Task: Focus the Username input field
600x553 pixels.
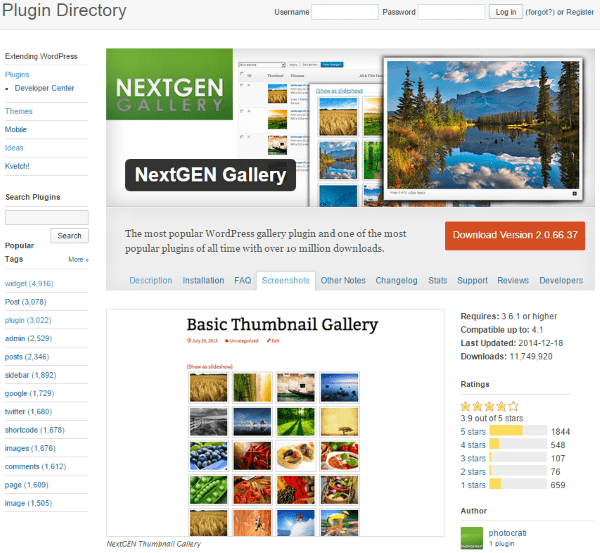Action: click(x=345, y=12)
